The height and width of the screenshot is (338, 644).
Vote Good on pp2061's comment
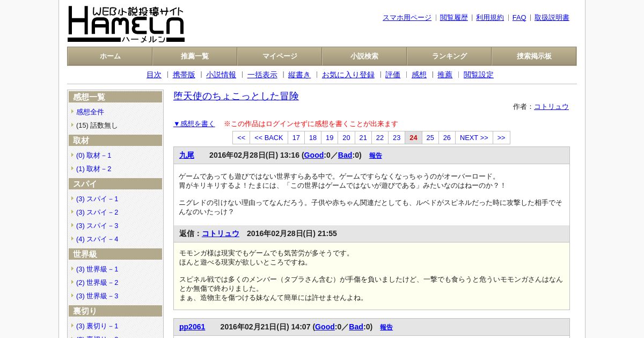pos(325,327)
